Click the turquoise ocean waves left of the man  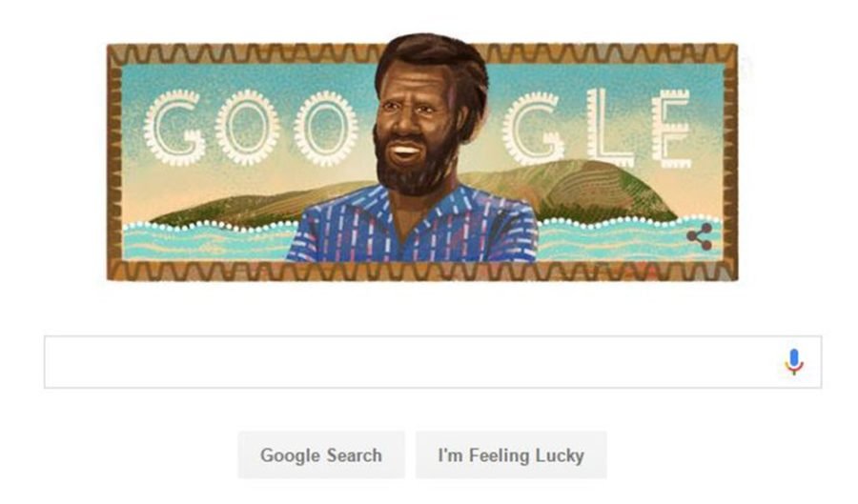208,242
